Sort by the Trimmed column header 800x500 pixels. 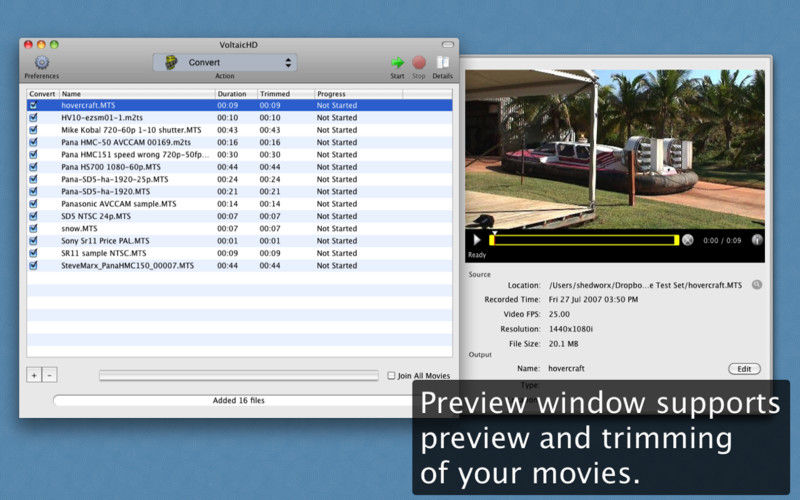point(286,94)
